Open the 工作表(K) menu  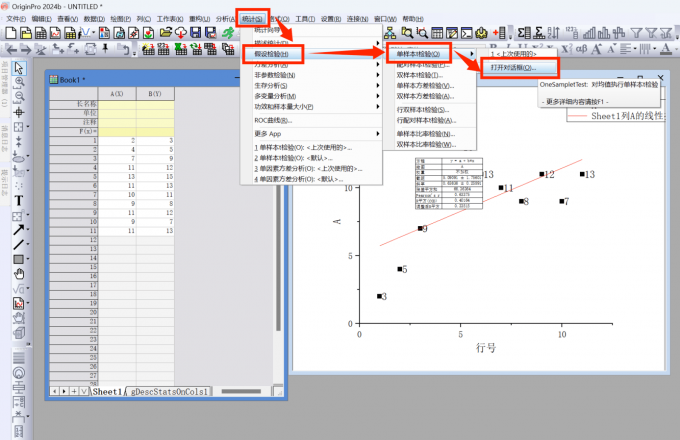[170, 19]
